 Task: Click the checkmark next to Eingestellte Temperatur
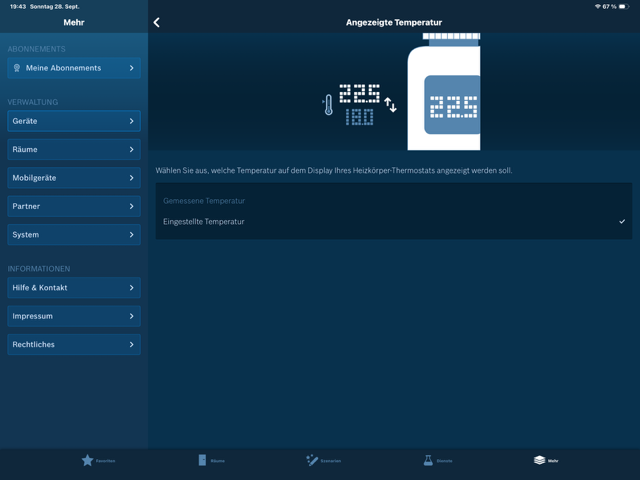[622, 221]
